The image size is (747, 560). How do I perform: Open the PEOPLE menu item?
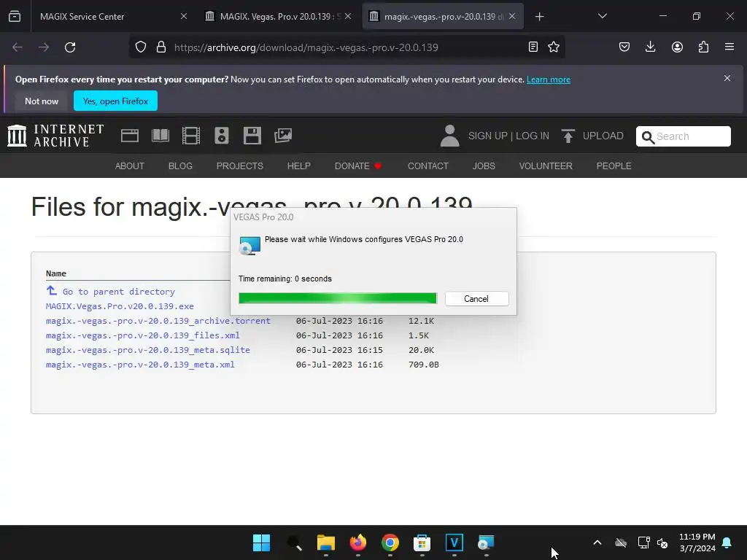[x=614, y=166]
